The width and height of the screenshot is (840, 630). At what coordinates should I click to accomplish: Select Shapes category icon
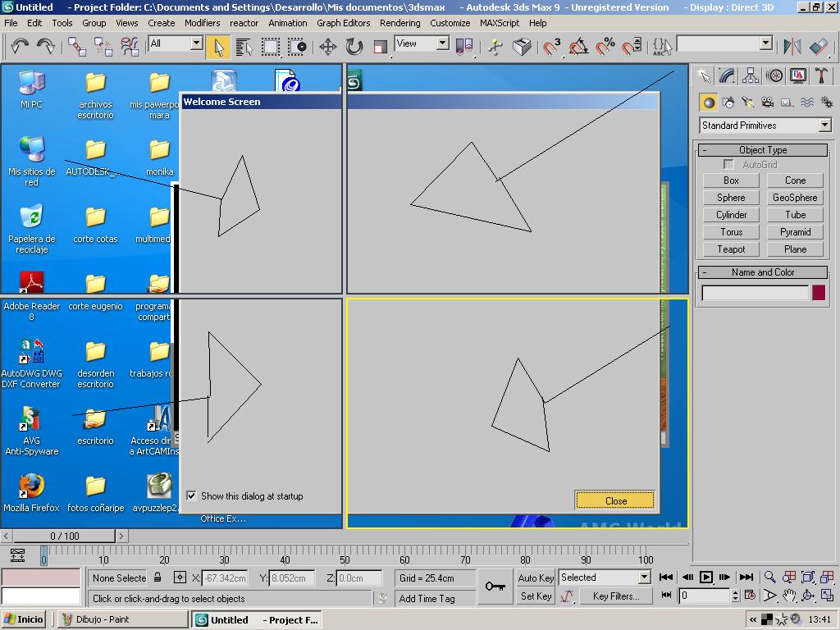tap(728, 103)
